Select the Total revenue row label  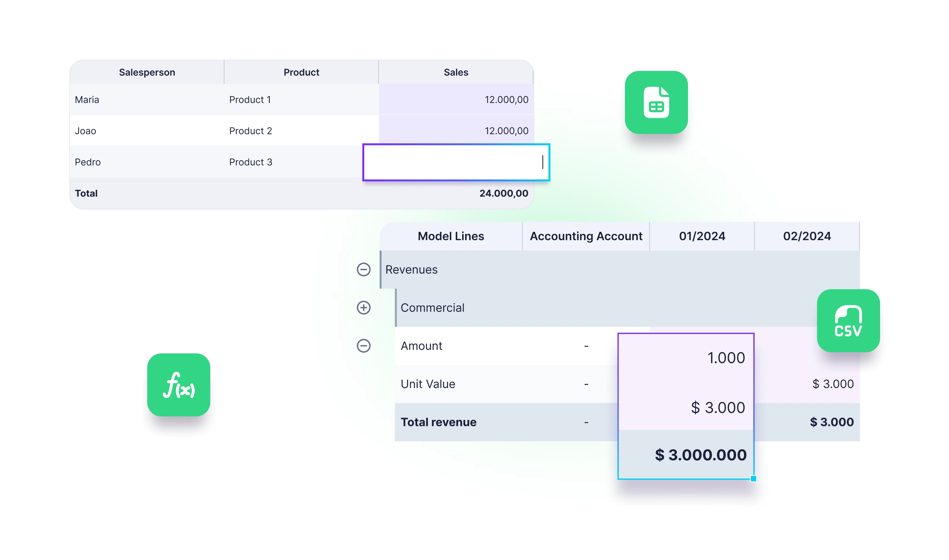(438, 422)
